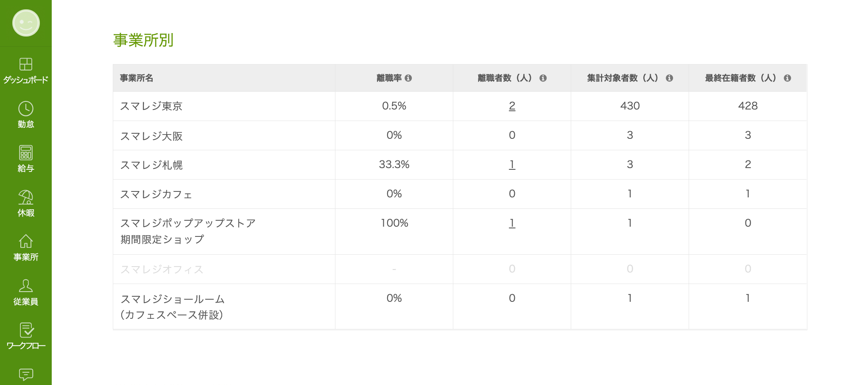Open スマレジポップアップストア 離職者数 link
Screen dimensions: 868x385
pyautogui.click(x=512, y=223)
